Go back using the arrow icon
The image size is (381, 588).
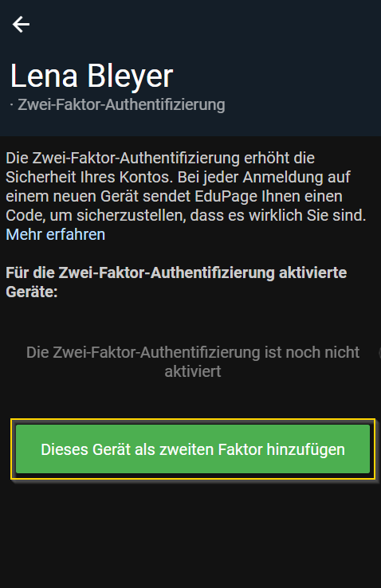(21, 25)
